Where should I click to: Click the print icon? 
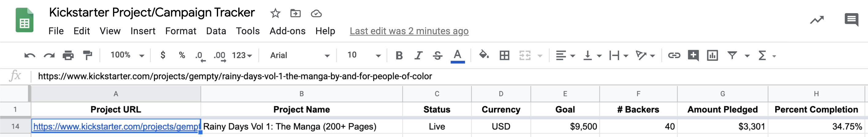coord(68,55)
